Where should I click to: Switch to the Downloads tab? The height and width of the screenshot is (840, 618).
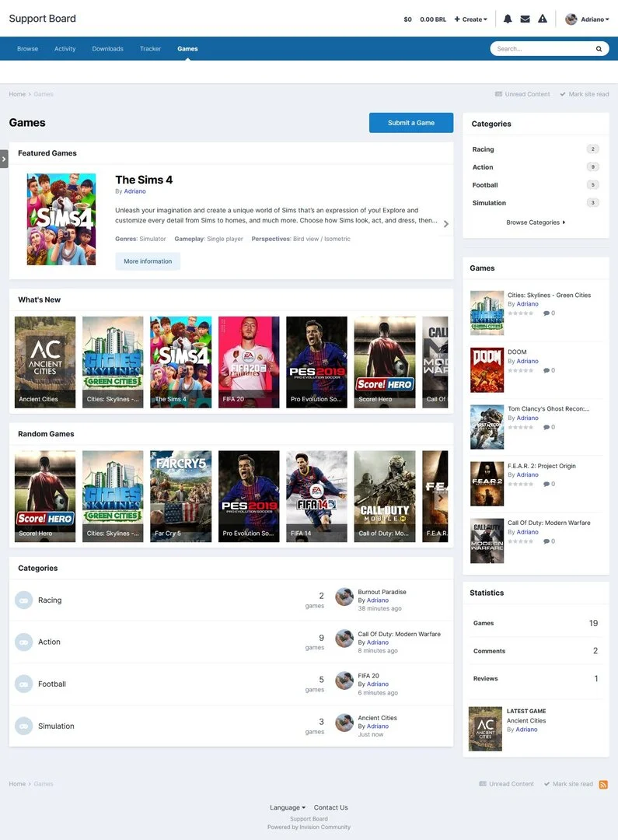click(107, 49)
